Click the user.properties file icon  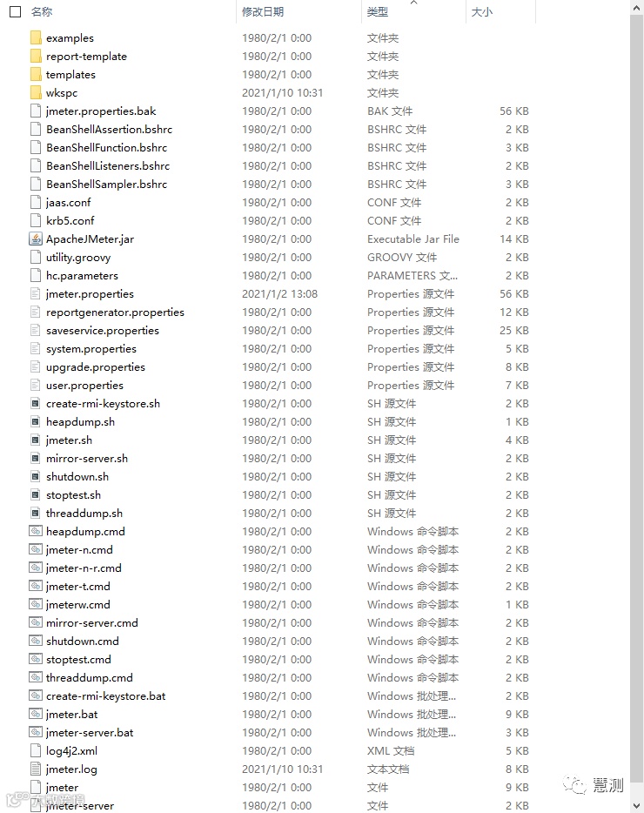pos(36,386)
